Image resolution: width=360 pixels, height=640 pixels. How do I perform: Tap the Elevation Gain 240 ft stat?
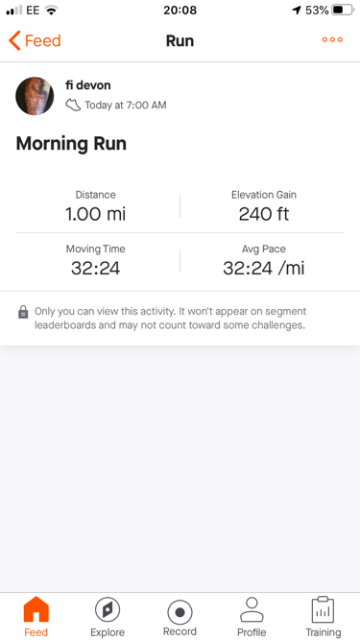[x=264, y=207]
